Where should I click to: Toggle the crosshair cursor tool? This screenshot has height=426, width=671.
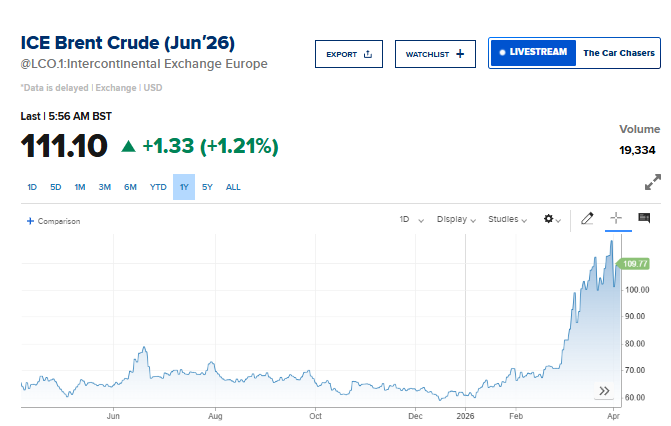616,219
